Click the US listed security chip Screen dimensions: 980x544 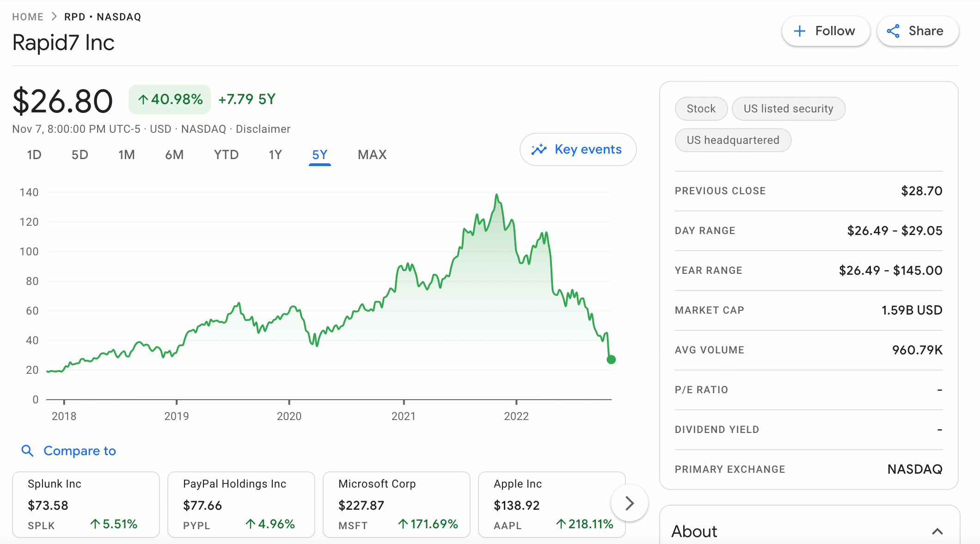788,109
